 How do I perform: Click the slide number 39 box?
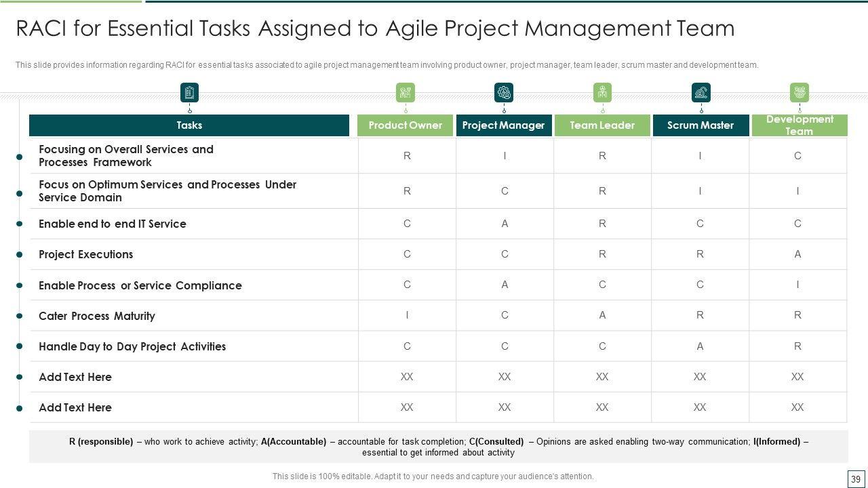click(854, 477)
